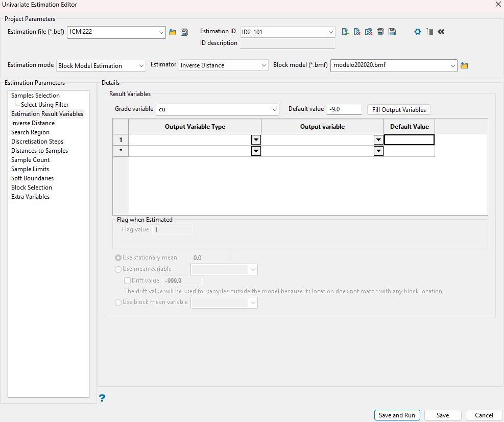This screenshot has height=422, width=504.
Task: Select Use mean variable radio button
Action: point(118,269)
